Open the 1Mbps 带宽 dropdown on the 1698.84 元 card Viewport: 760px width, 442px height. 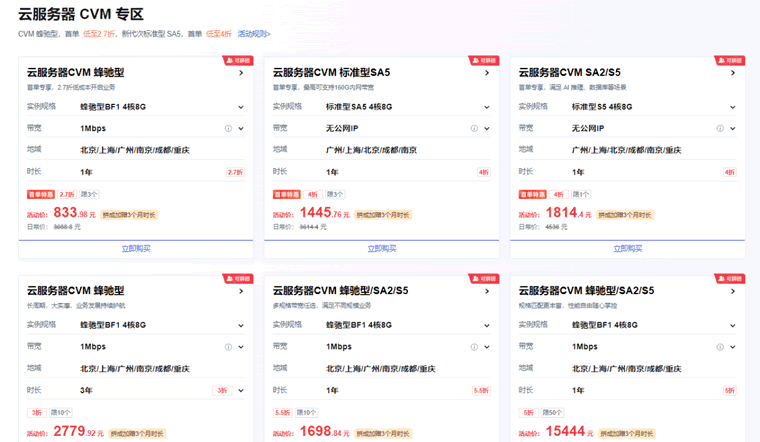click(x=487, y=347)
